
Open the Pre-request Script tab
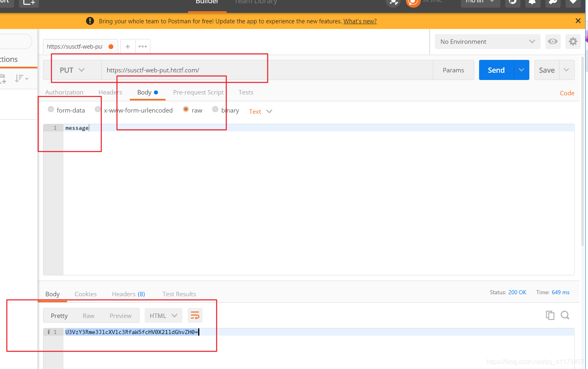[x=198, y=92]
